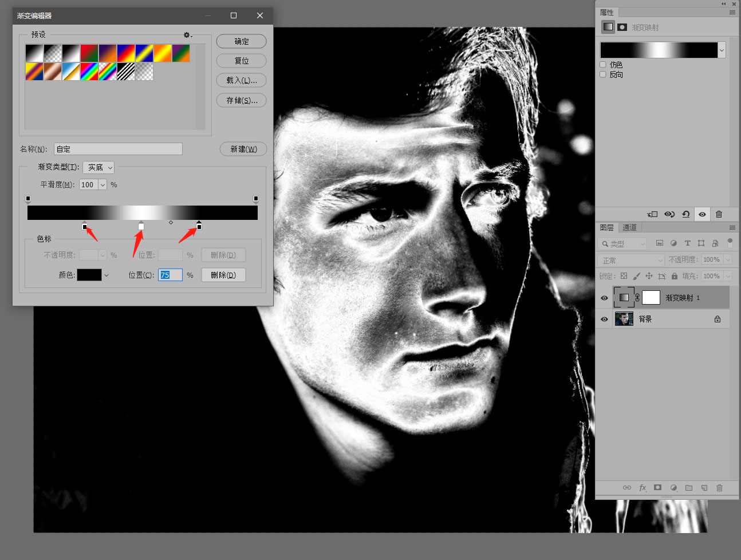Image resolution: width=741 pixels, height=560 pixels.
Task: Click the 存储(S)... button
Action: click(241, 100)
